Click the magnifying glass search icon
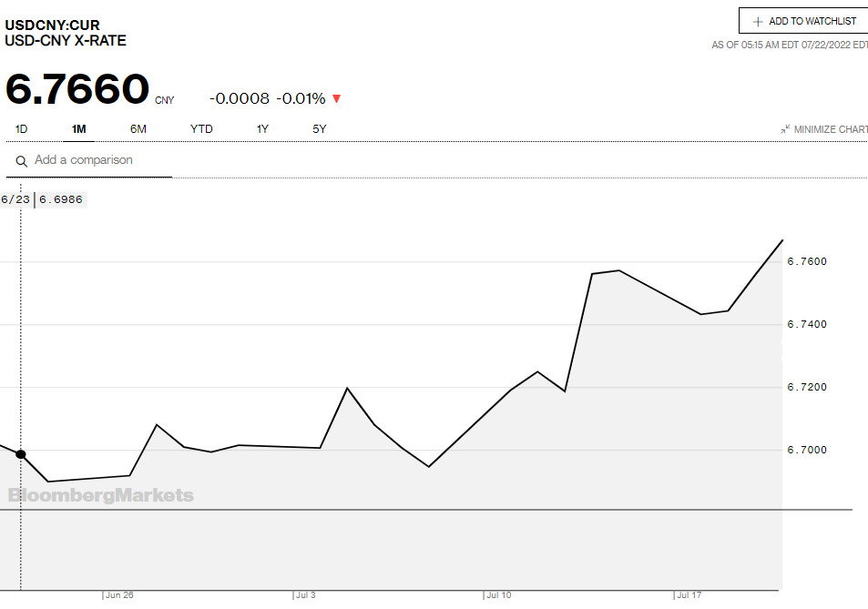Viewport: 868px width, 609px height. 21,161
